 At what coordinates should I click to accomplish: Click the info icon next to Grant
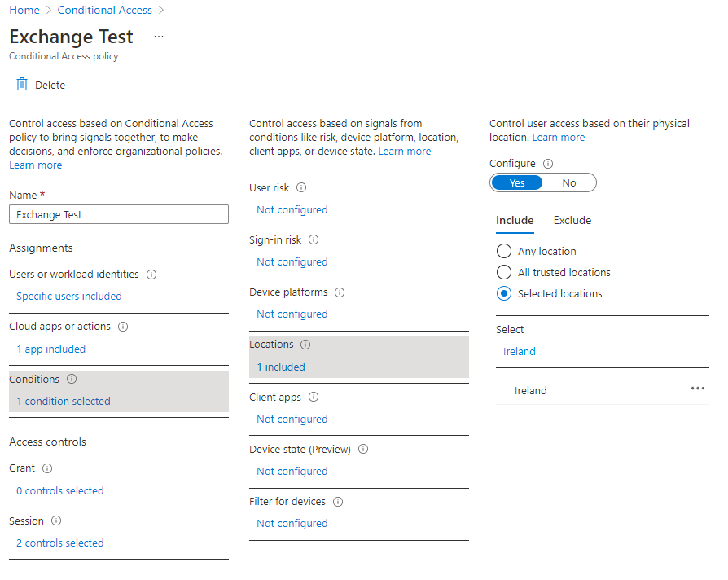46,468
